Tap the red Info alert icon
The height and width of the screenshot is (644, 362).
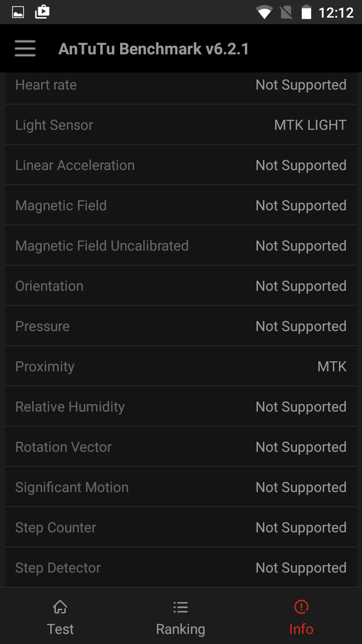tap(301, 607)
